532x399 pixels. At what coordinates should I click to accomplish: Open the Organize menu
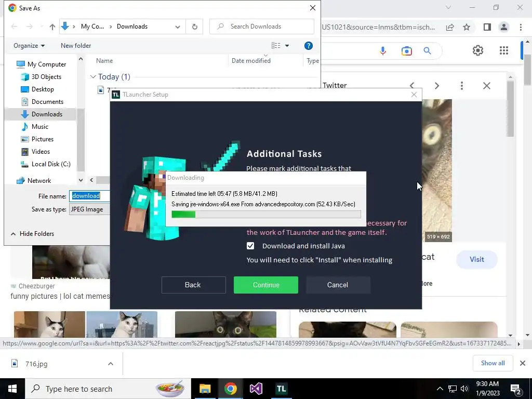click(29, 46)
